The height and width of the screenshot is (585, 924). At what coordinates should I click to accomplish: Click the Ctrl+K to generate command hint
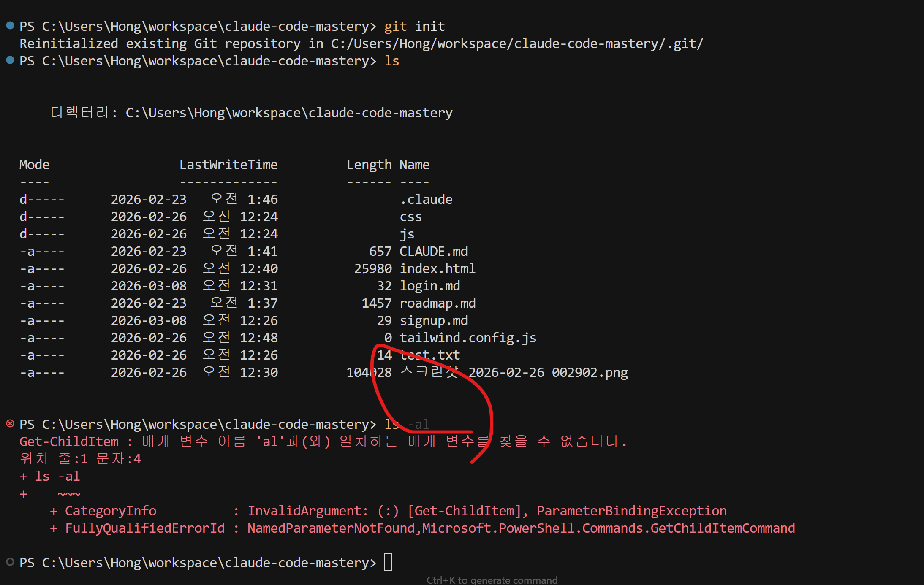492,580
